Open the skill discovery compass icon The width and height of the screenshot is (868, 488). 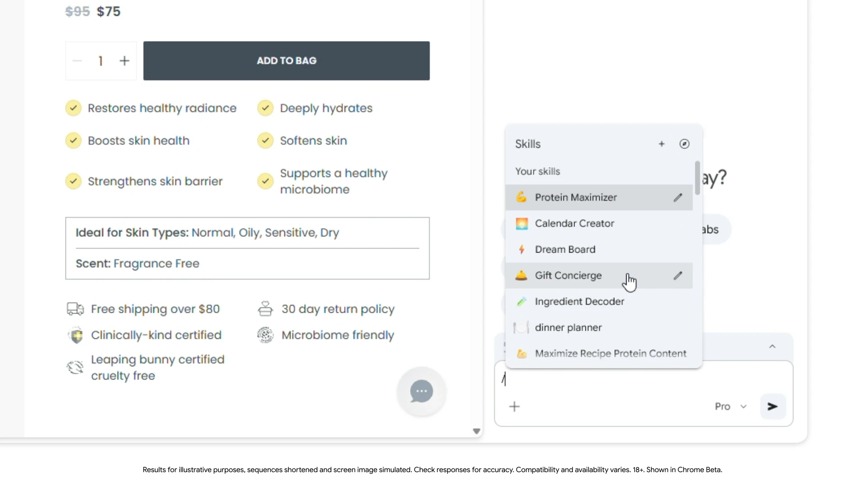[684, 144]
